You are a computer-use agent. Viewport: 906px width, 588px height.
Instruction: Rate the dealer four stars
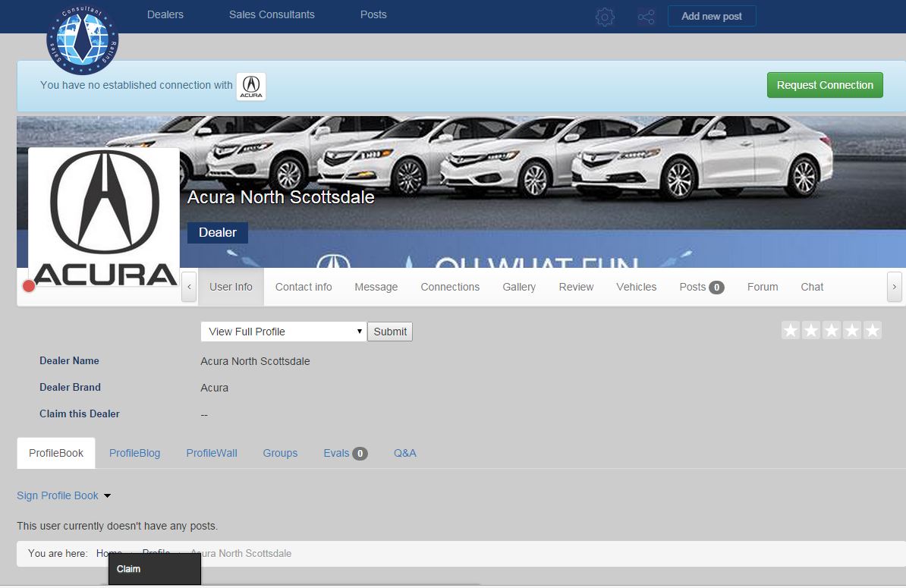point(851,330)
